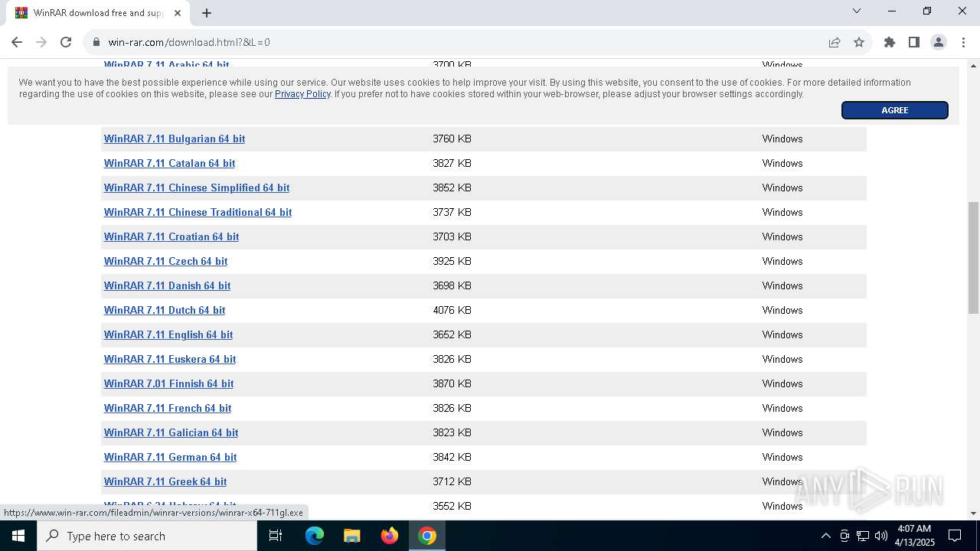Open the taskbar clock and date
This screenshot has width=980, height=551.
click(x=915, y=536)
